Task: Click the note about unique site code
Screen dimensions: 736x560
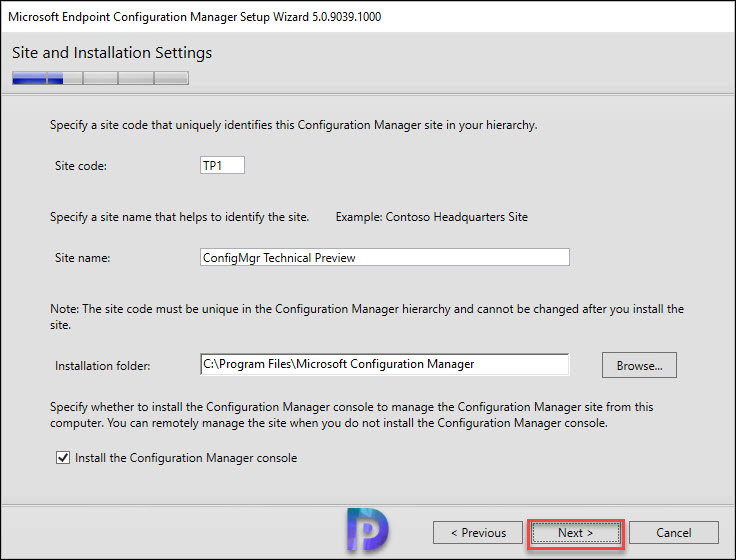Action: tap(367, 317)
